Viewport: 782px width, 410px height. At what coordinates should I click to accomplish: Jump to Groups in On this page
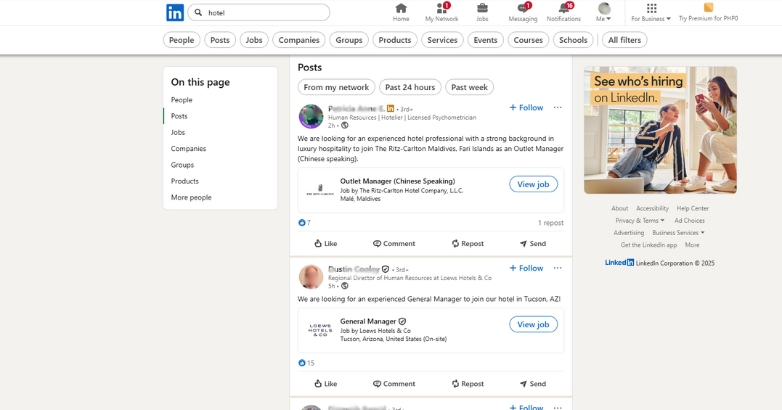tap(183, 165)
